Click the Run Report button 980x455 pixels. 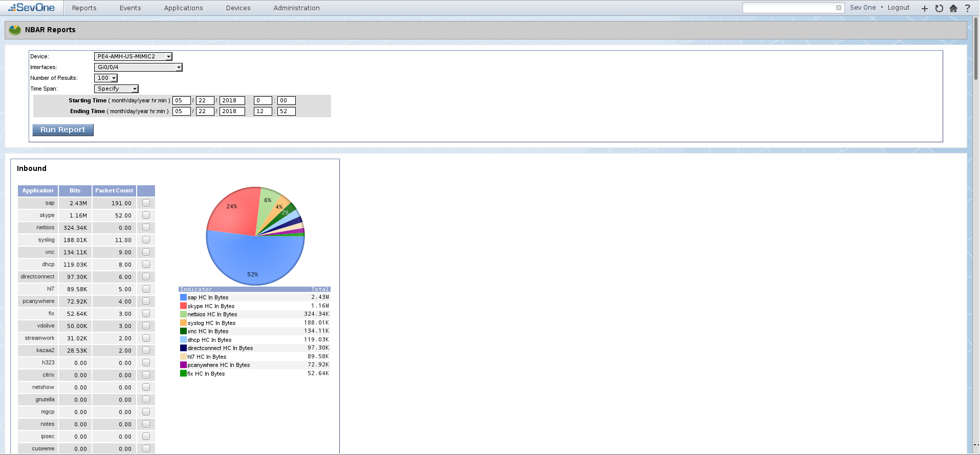click(x=63, y=129)
